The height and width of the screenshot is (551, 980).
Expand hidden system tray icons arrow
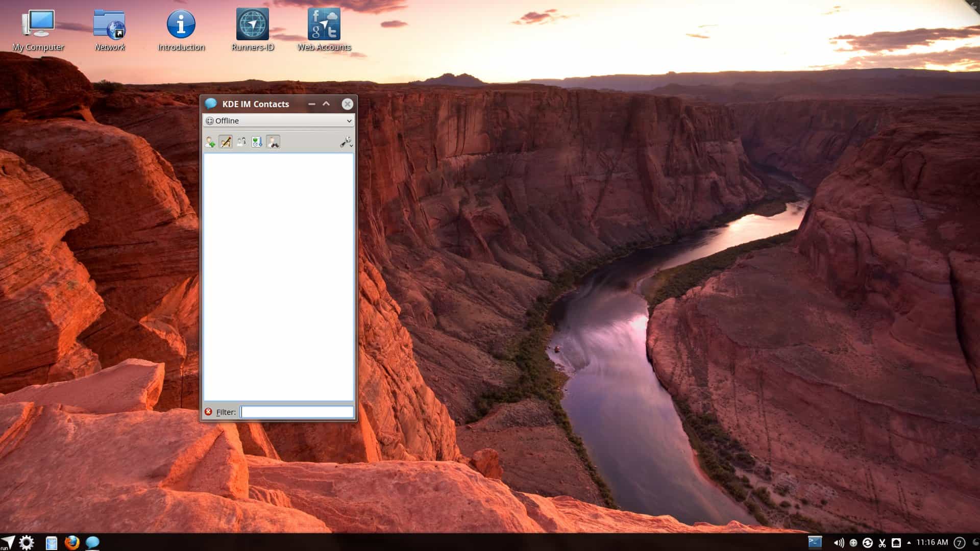(909, 543)
